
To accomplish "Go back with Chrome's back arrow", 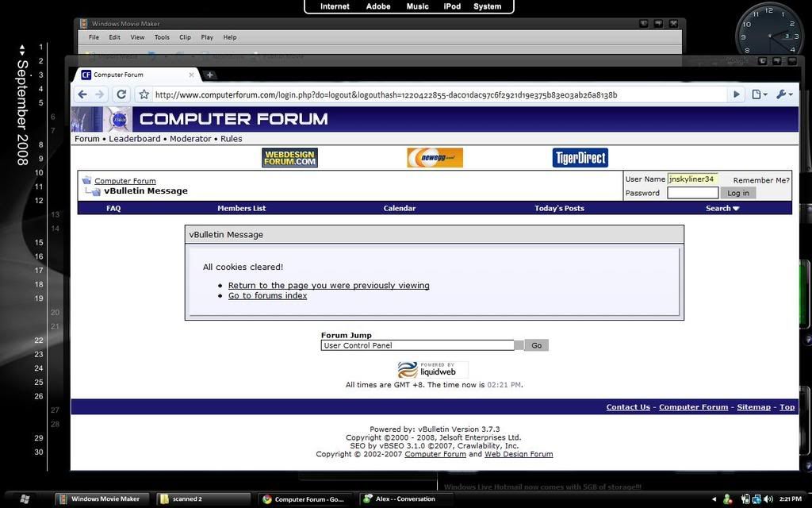I will (82, 94).
